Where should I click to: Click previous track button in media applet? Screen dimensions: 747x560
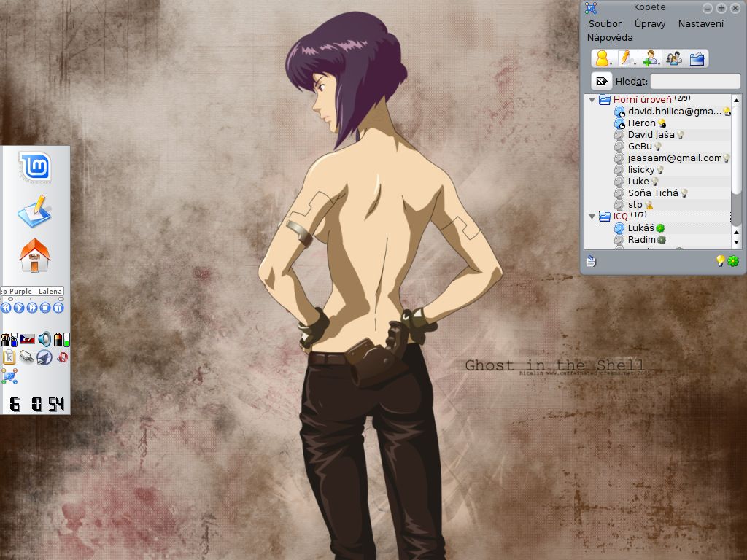click(6, 308)
